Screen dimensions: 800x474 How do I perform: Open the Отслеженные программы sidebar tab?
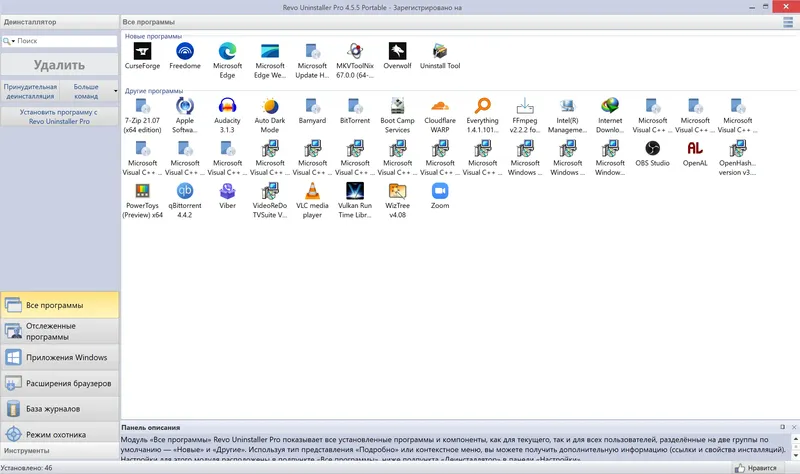(60, 331)
